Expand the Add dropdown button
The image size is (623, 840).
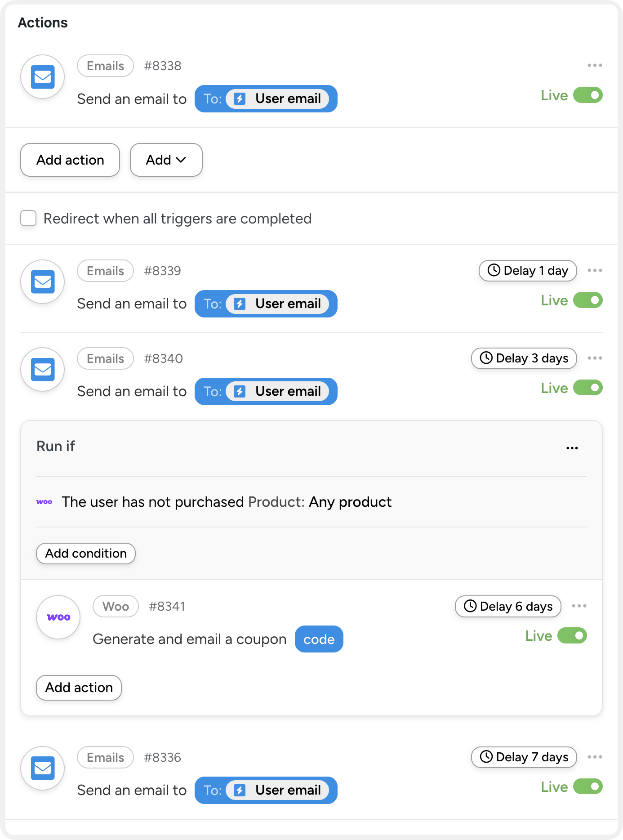tap(166, 160)
